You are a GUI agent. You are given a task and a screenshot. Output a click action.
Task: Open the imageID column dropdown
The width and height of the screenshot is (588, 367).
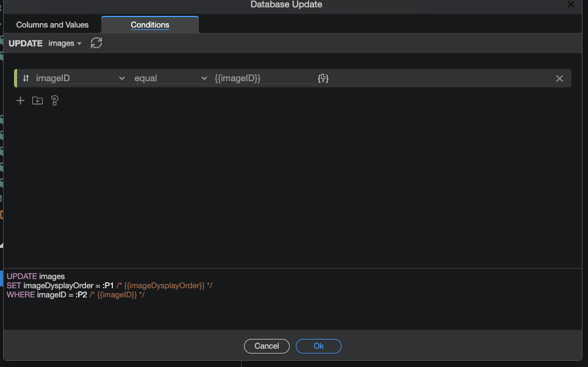(x=79, y=78)
